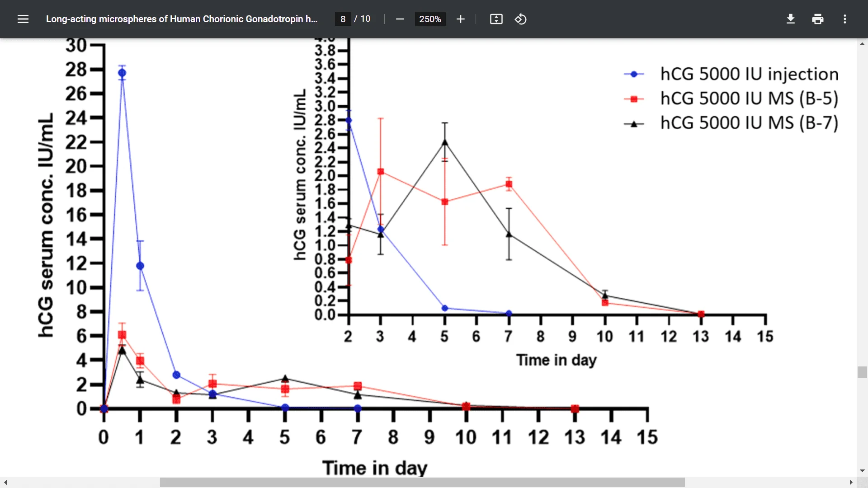Click inset x-axis tick label '13'

701,337
